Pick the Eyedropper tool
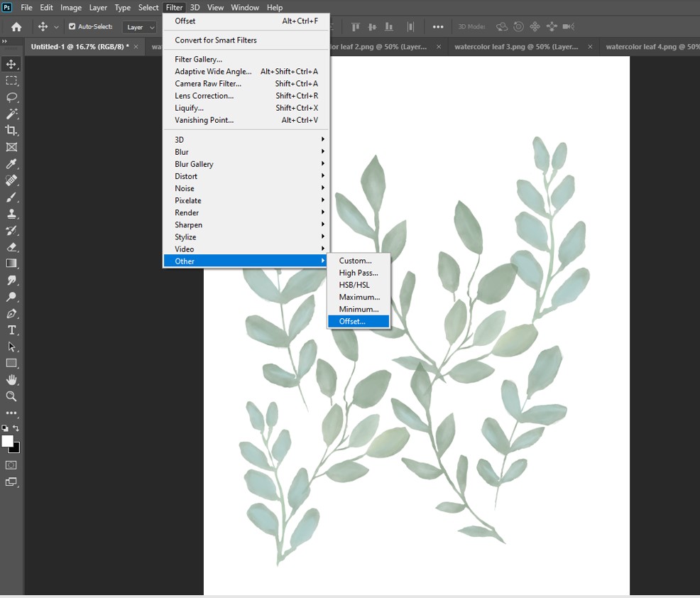 [11, 164]
